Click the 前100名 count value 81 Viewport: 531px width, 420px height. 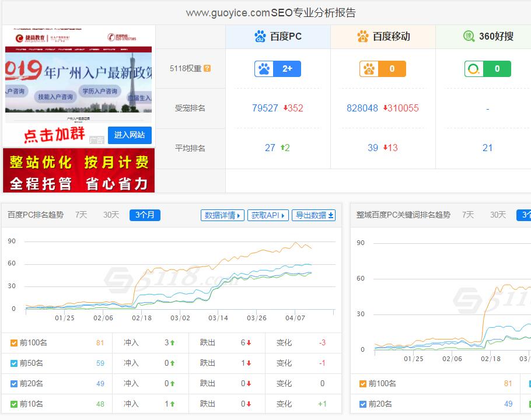[100, 343]
